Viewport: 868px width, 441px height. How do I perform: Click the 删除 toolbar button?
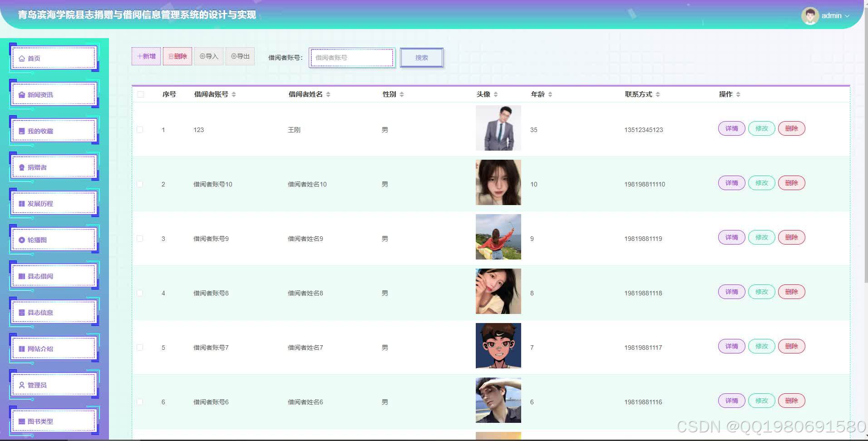click(178, 56)
